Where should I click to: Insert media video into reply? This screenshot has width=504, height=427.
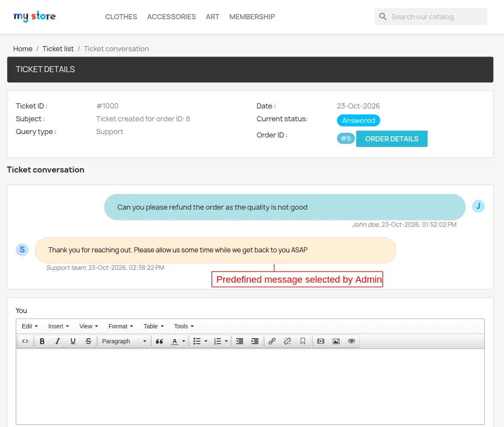click(x=321, y=341)
